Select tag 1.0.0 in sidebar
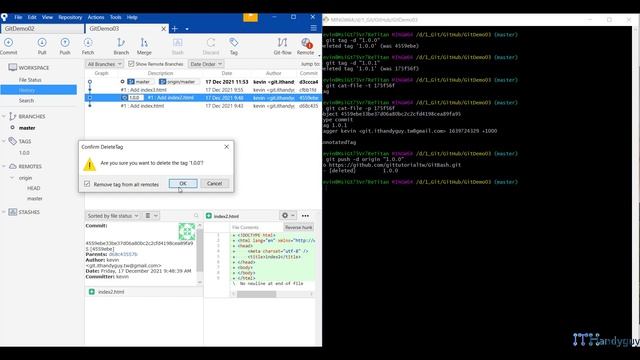640x360 pixels. pyautogui.click(x=24, y=153)
